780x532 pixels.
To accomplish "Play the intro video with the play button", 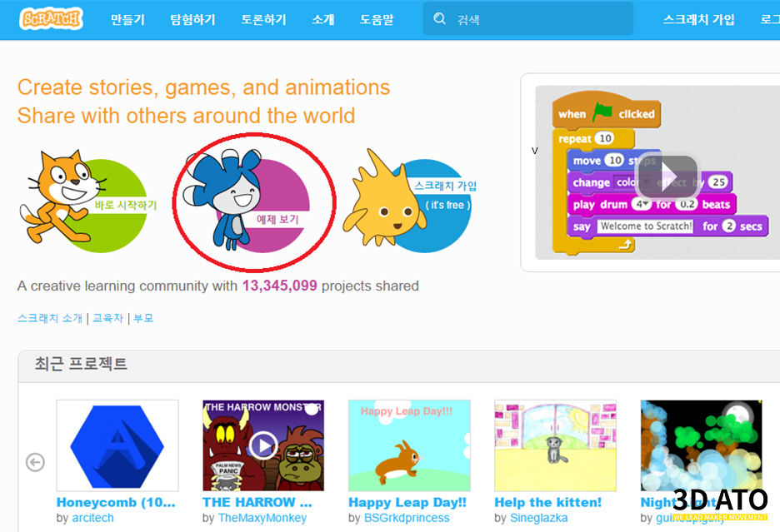I will (x=667, y=176).
